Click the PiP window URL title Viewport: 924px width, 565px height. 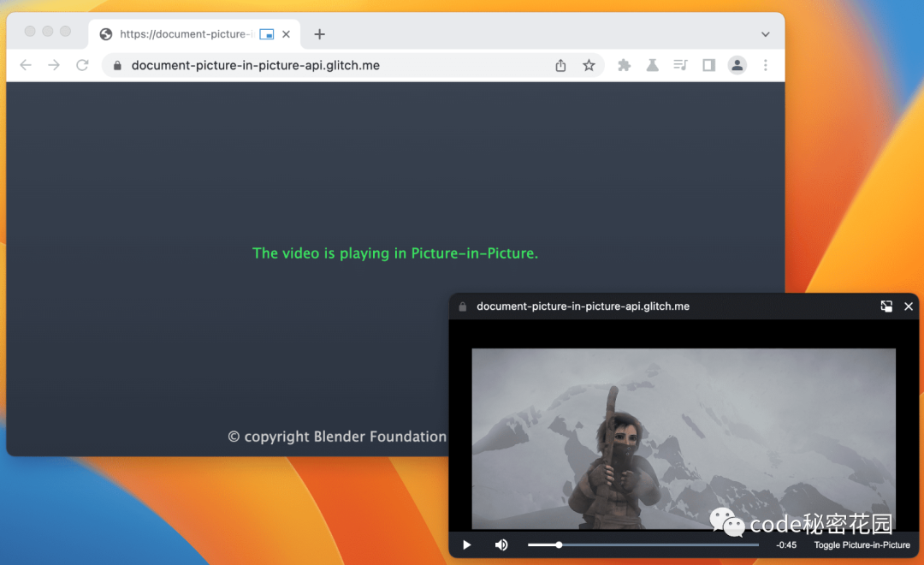(x=583, y=306)
